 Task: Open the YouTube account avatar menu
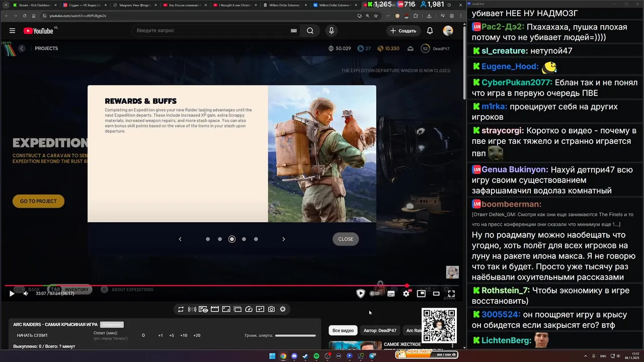pyautogui.click(x=448, y=31)
